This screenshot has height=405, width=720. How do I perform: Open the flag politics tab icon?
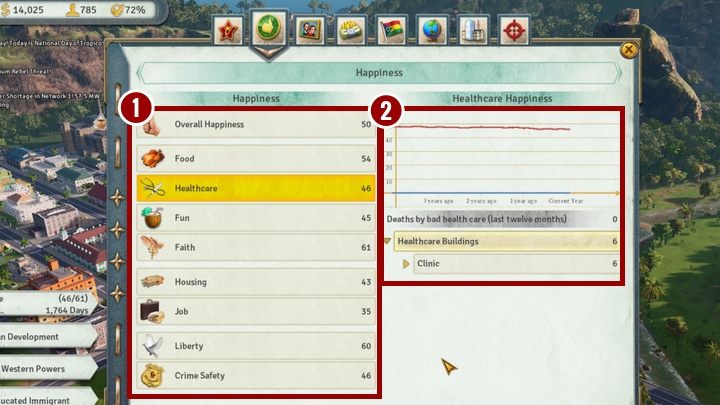click(391, 29)
